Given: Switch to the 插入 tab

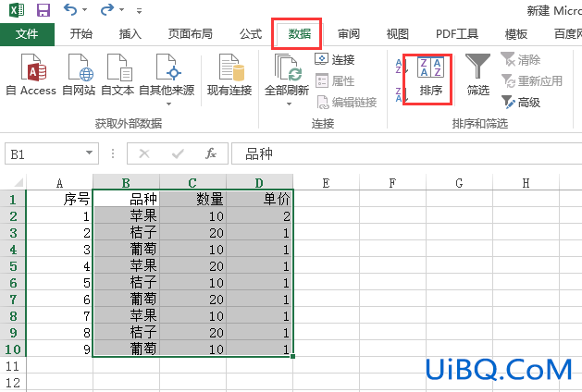Looking at the screenshot, I should pyautogui.click(x=130, y=34).
